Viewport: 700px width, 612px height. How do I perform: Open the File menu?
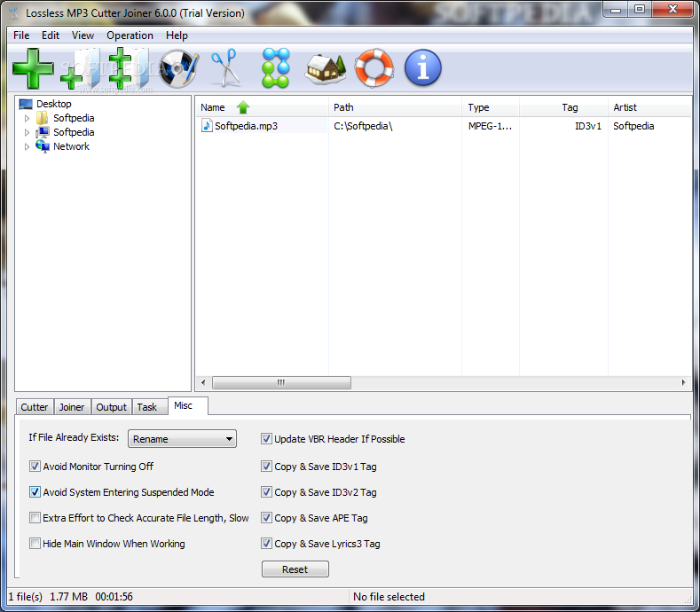[21, 35]
